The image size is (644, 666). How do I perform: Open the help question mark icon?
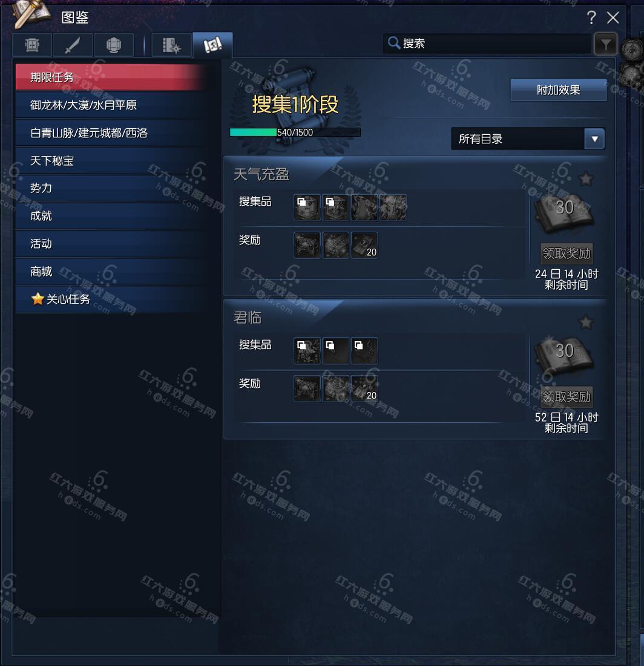click(591, 18)
